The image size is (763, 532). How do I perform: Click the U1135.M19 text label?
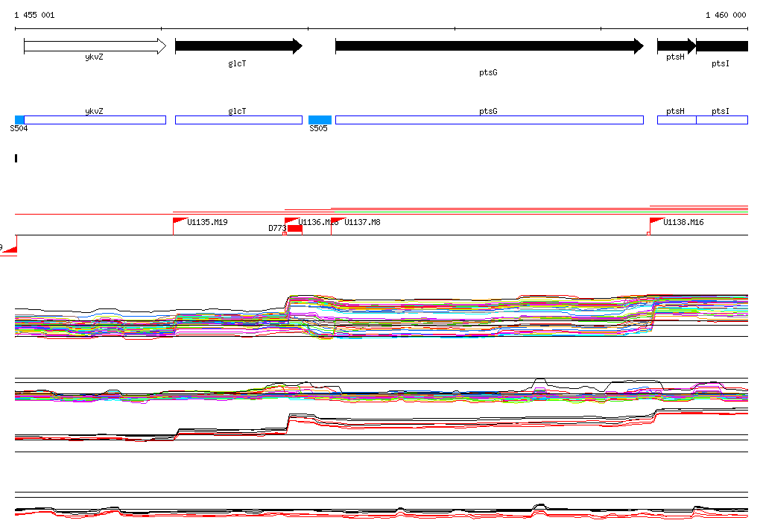point(207,222)
